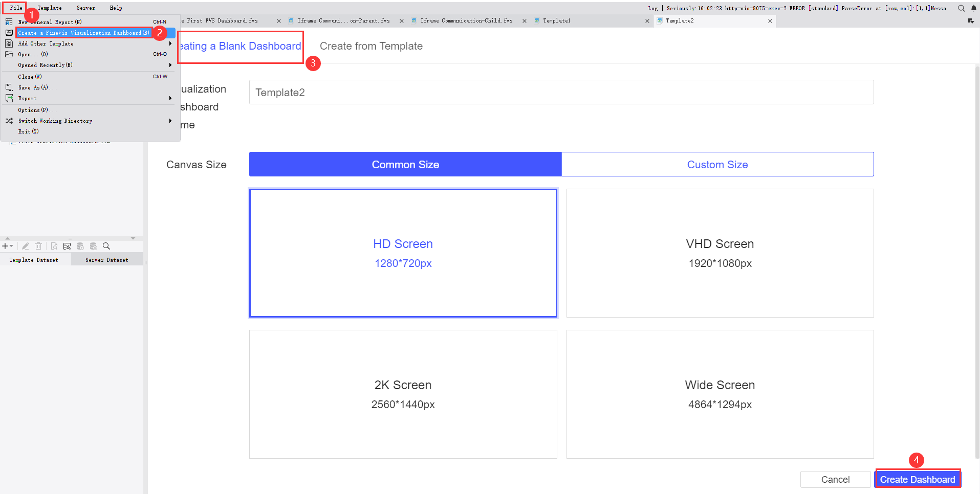Image resolution: width=980 pixels, height=494 pixels.
Task: Click the Create Dashboard button
Action: tap(918, 479)
